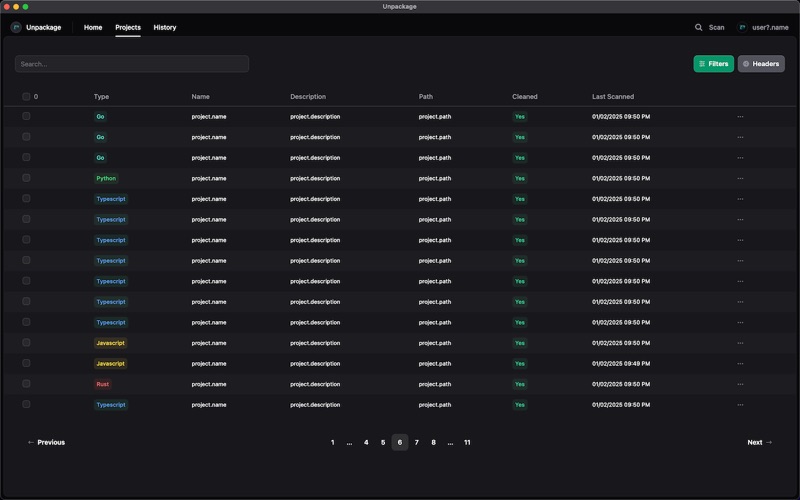Select current page 6
This screenshot has width=800, height=500.
click(x=399, y=442)
